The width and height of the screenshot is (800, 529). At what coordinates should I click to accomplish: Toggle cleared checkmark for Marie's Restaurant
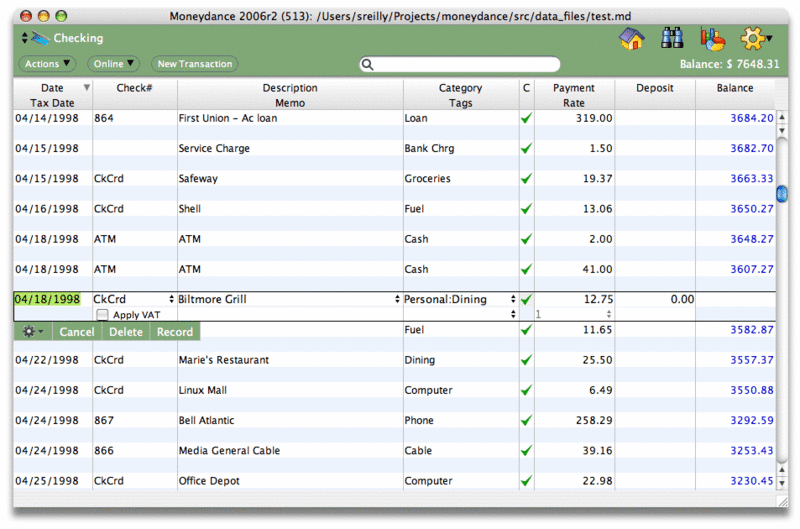527,360
